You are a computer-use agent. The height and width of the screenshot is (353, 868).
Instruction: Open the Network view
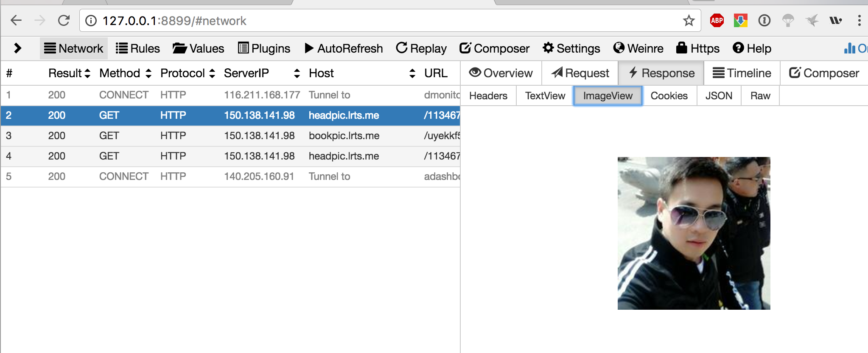pos(74,48)
